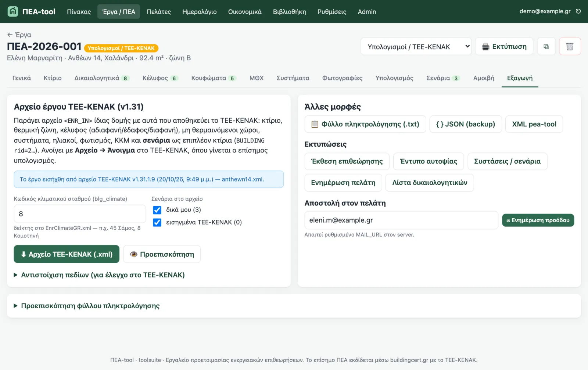Click the Προεπισκόπηση preview button
The width and height of the screenshot is (588, 370).
(162, 254)
